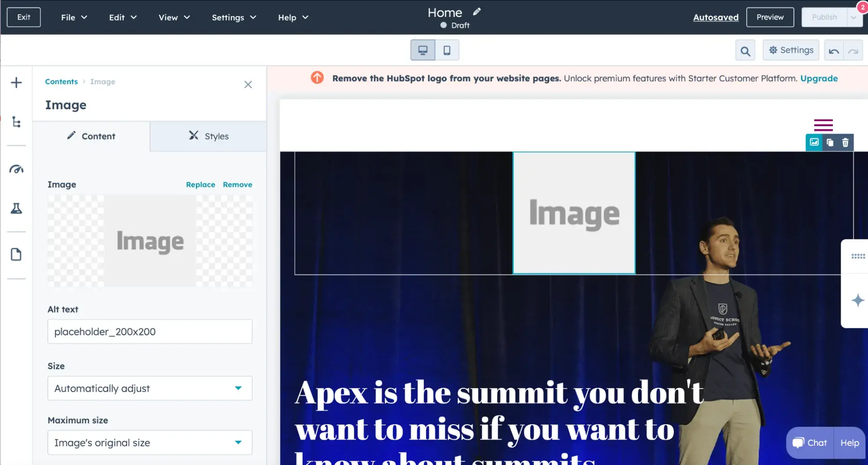Click the search magnifier icon
The height and width of the screenshot is (465, 868).
point(745,51)
